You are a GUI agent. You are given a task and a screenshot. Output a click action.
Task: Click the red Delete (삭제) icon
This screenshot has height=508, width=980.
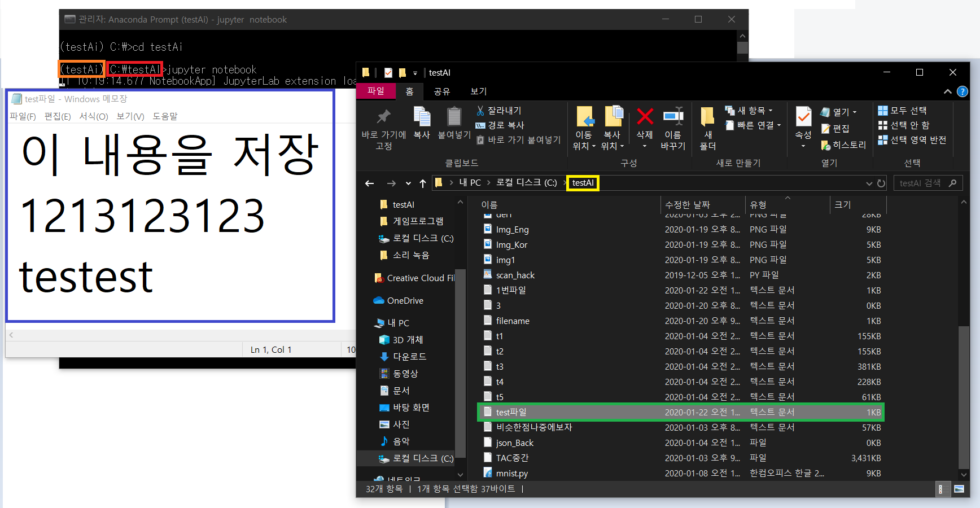645,117
